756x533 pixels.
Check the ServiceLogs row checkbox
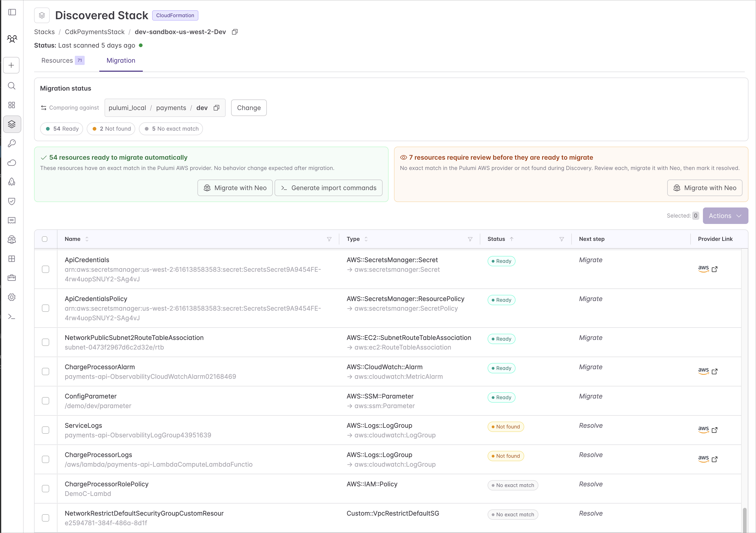46,430
